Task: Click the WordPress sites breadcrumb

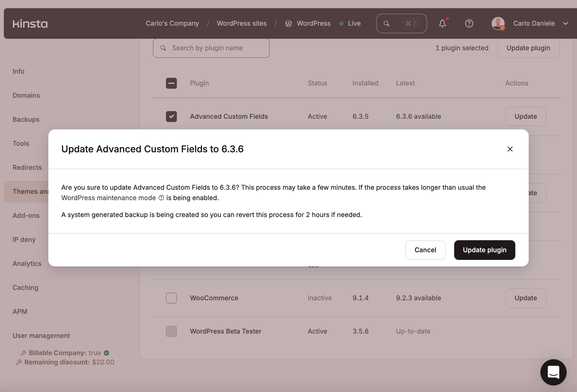Action: 242,23
